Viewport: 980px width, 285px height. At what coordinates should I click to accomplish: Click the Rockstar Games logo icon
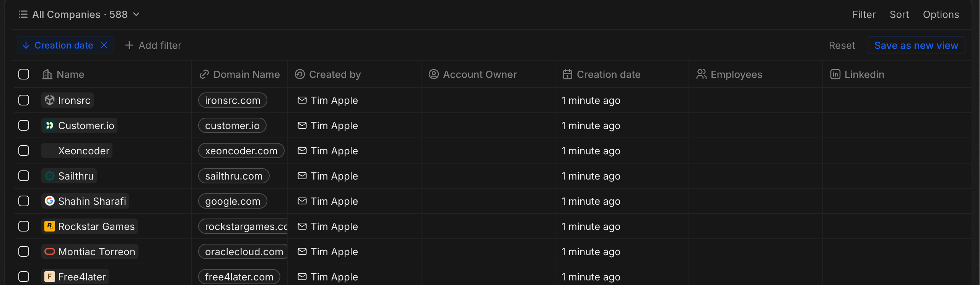[50, 226]
